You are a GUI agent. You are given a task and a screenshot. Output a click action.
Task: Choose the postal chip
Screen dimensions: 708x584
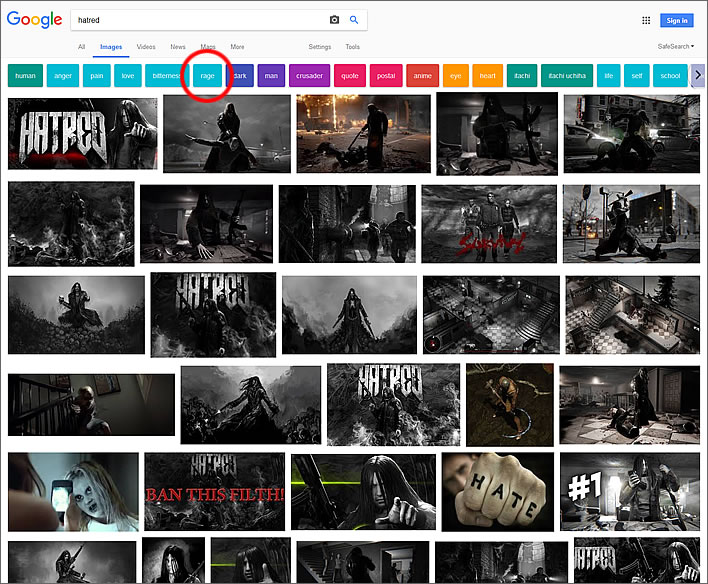click(x=386, y=75)
